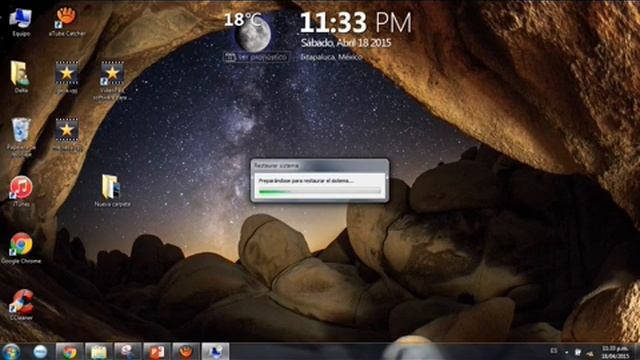640x360 pixels.
Task: Show hidden system tray icons arrow
Action: click(x=567, y=352)
